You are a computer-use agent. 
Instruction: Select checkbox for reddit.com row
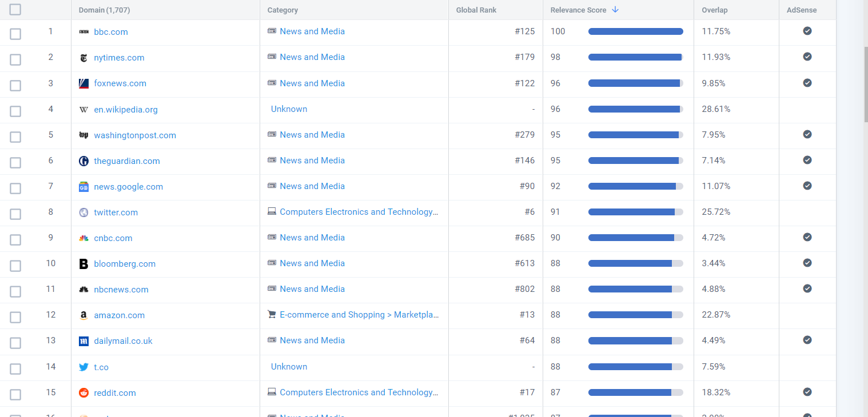[x=15, y=395]
